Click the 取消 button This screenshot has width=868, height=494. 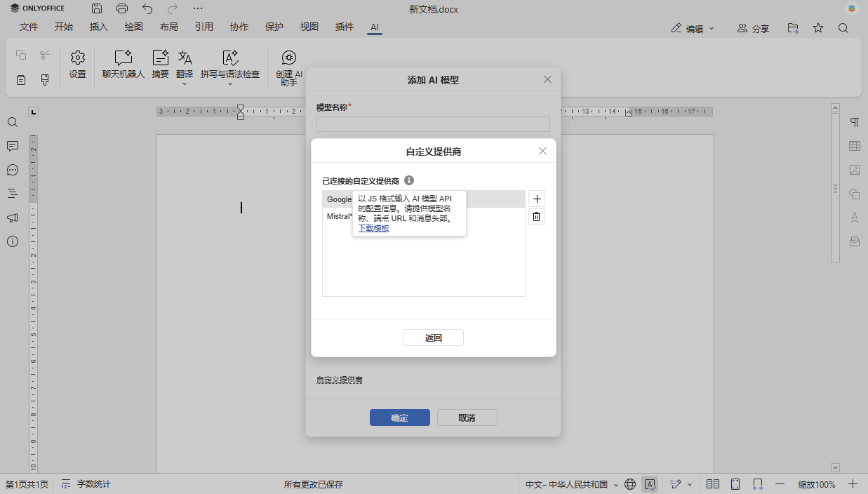click(x=467, y=418)
